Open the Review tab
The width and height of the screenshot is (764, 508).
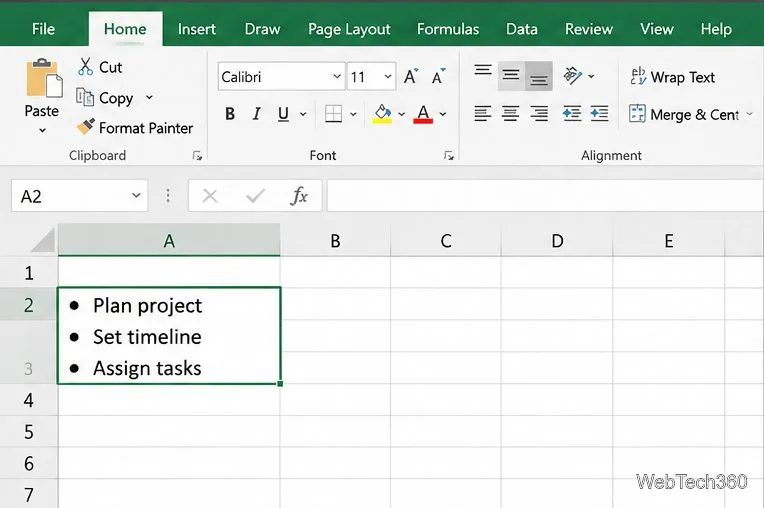coord(589,29)
